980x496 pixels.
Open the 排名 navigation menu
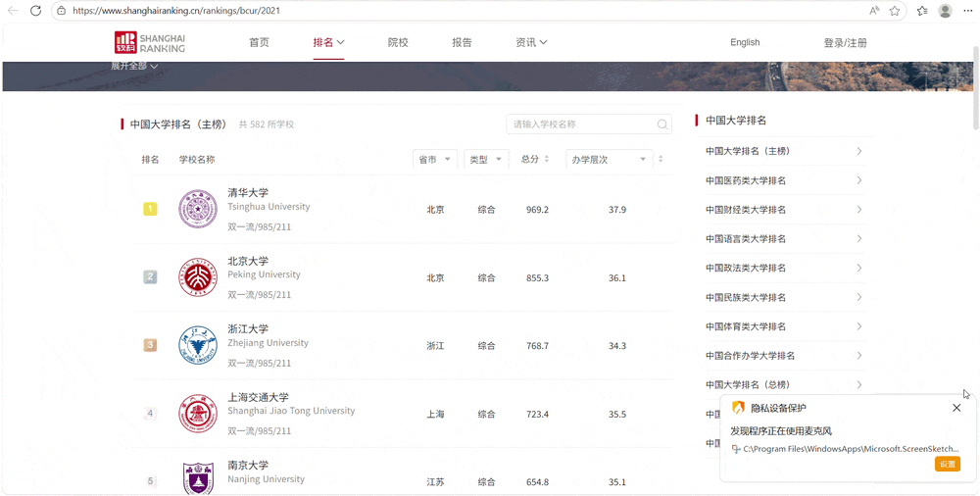[x=328, y=42]
